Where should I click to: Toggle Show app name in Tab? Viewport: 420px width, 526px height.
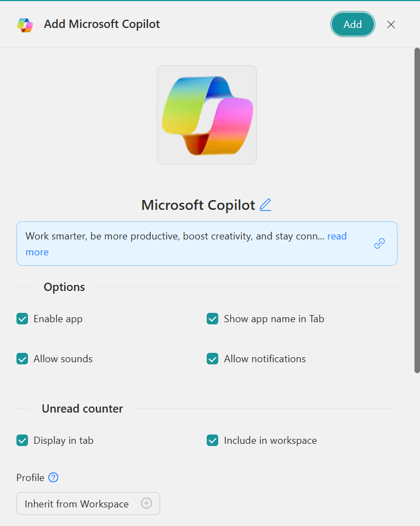point(213,319)
